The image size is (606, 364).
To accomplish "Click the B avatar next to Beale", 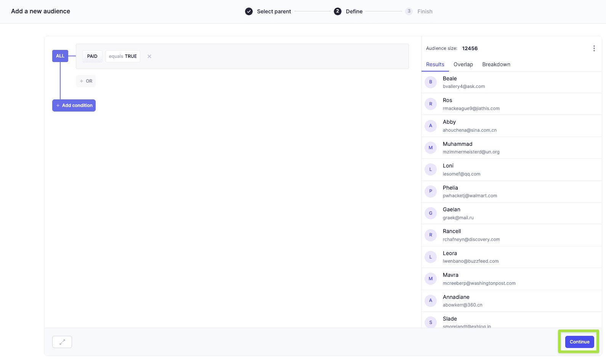I will click(x=431, y=82).
